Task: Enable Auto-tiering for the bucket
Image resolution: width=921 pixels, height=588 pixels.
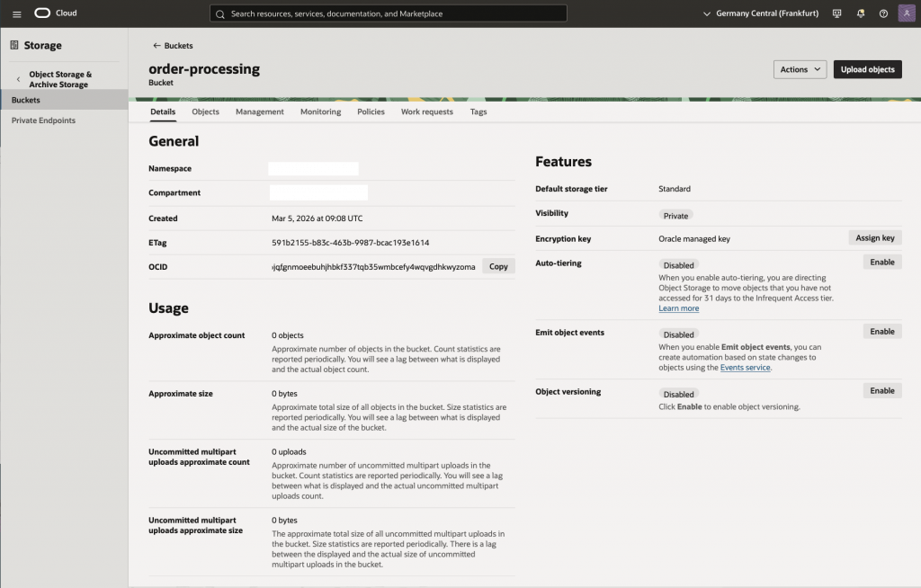Action: (x=881, y=263)
